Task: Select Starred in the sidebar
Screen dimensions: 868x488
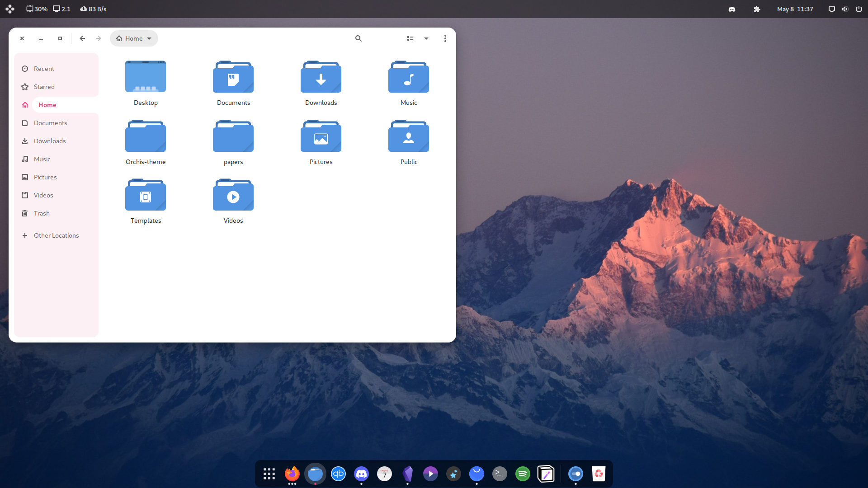Action: pyautogui.click(x=44, y=86)
